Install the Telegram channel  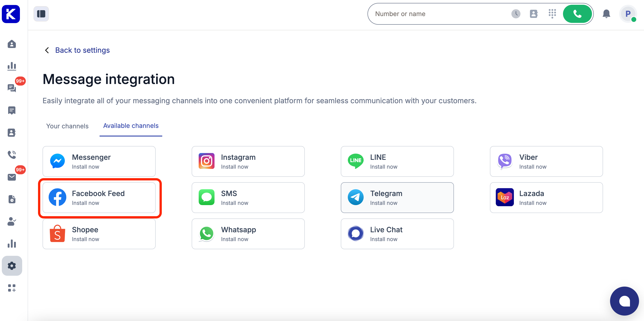397,198
